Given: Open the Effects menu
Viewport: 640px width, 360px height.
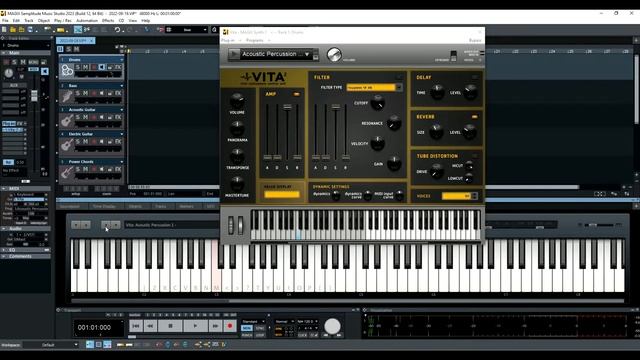Looking at the screenshot, I should 108,20.
